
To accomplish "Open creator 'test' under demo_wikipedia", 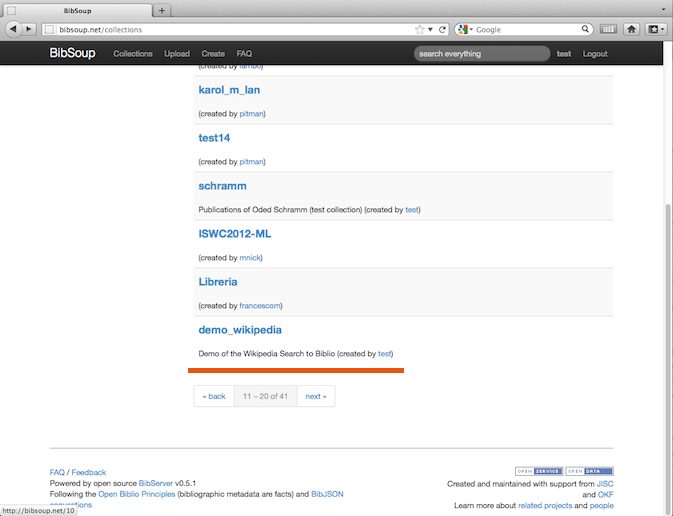I will pyautogui.click(x=385, y=354).
